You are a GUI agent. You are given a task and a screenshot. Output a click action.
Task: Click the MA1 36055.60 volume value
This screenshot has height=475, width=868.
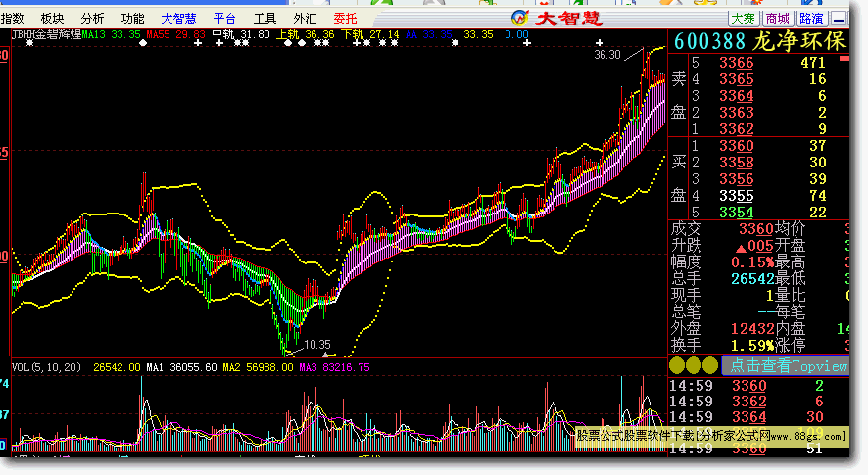pyautogui.click(x=181, y=367)
